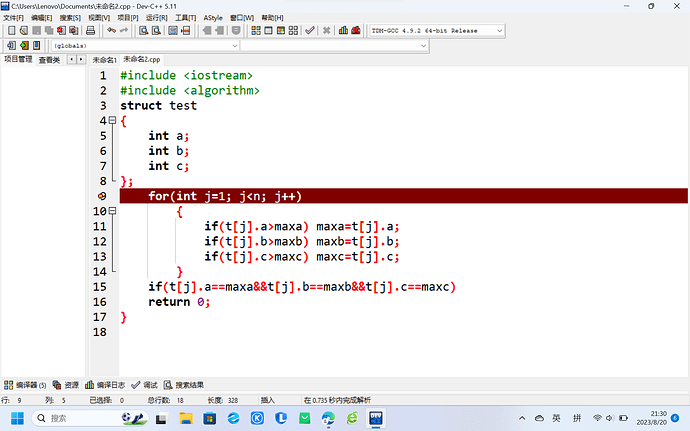Screen dimensions: 690x431
Task: Toggle the breakpoint marker on line 9
Action: (102, 196)
